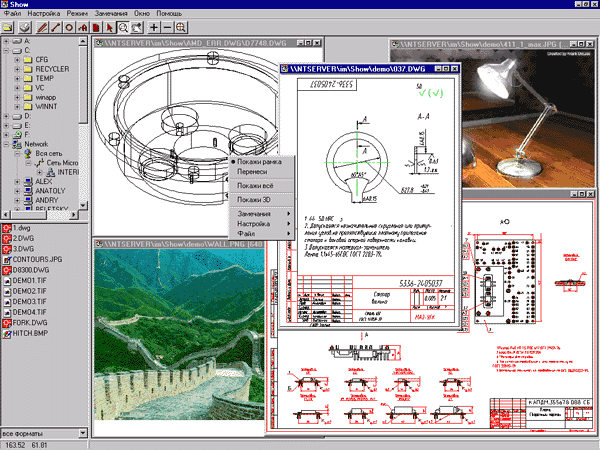Collapse the Network tree node
The width and height of the screenshot is (600, 450).
coord(6,145)
